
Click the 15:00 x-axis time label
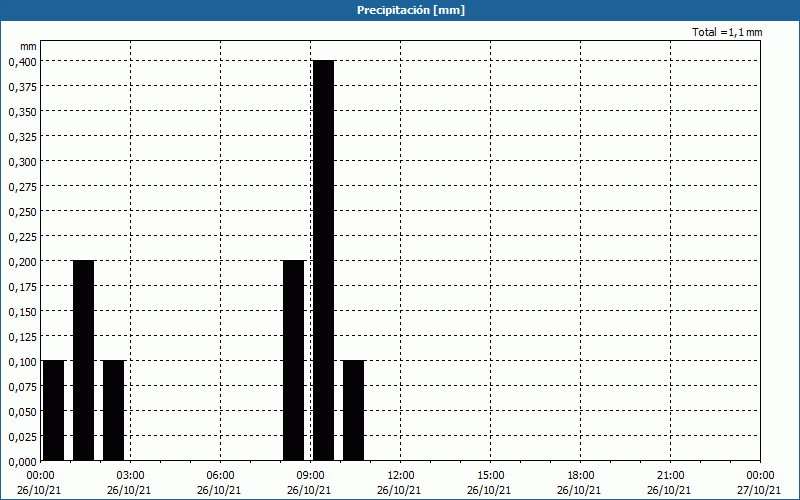pos(490,476)
